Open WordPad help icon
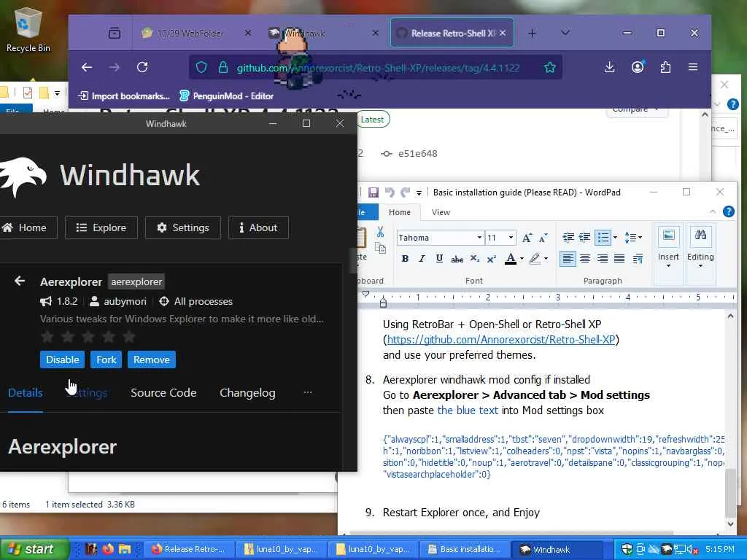 point(729,211)
